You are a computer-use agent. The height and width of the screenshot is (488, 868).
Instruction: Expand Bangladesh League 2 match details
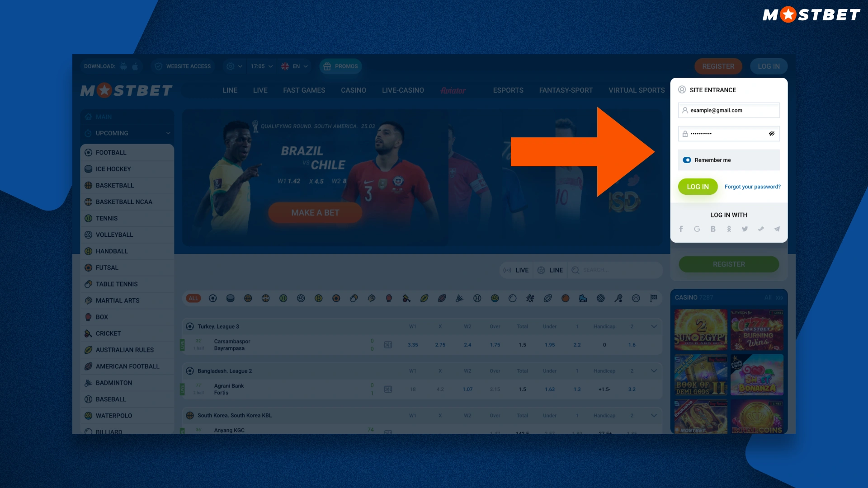[x=654, y=371]
